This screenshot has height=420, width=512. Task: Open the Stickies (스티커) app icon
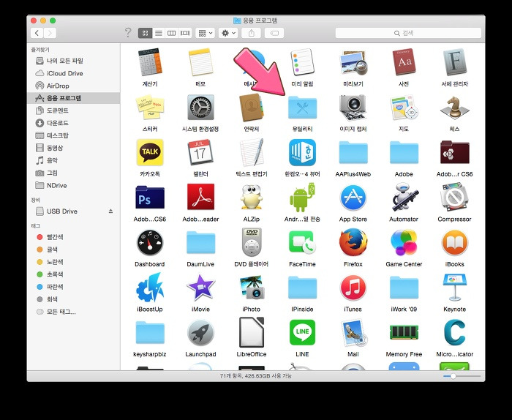pyautogui.click(x=150, y=107)
